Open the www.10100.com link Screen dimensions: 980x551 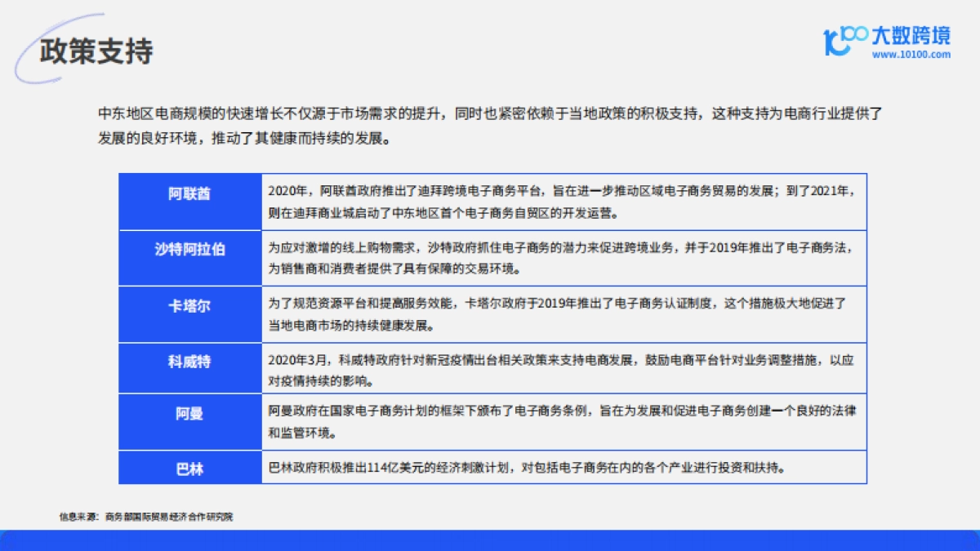pos(911,56)
